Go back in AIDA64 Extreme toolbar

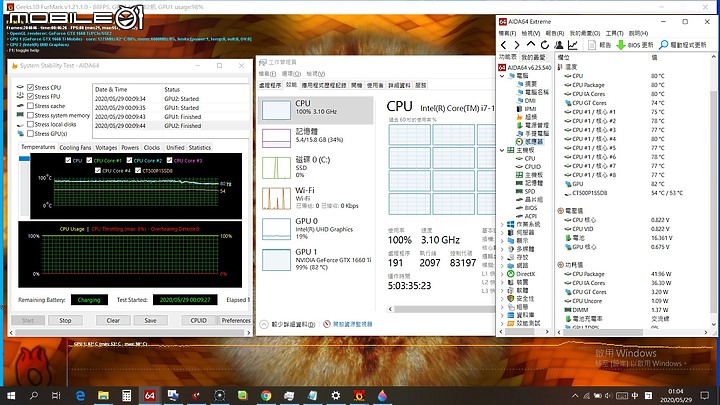504,45
